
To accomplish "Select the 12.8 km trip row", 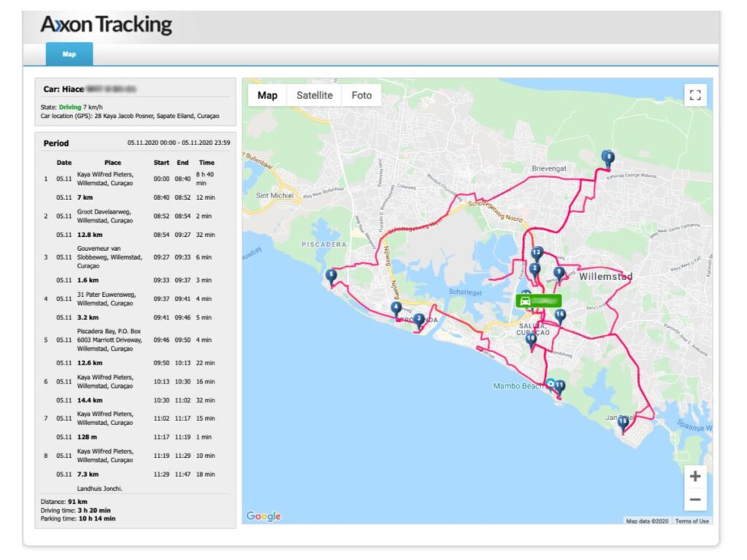I will [x=135, y=235].
